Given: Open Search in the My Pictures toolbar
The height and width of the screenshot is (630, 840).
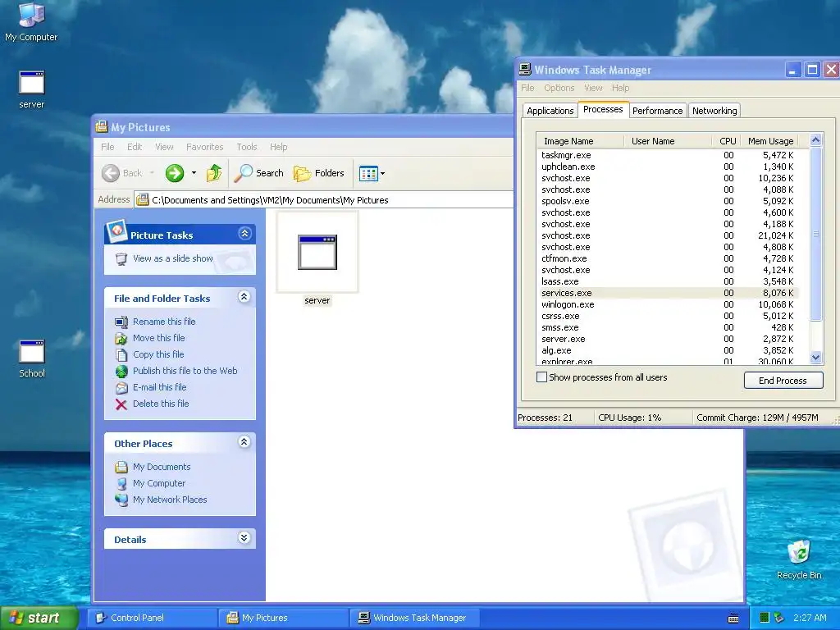Looking at the screenshot, I should coord(258,173).
